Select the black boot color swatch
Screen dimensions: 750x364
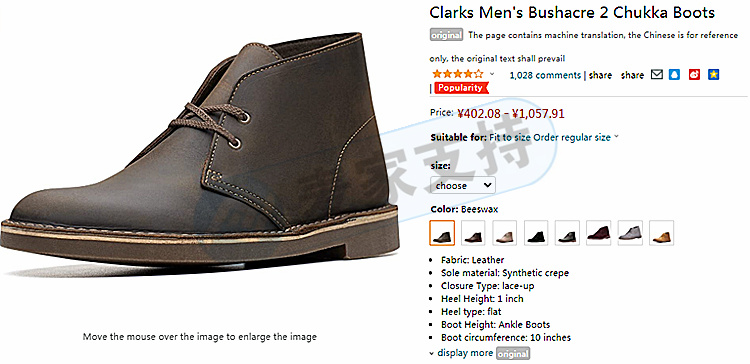(x=536, y=233)
